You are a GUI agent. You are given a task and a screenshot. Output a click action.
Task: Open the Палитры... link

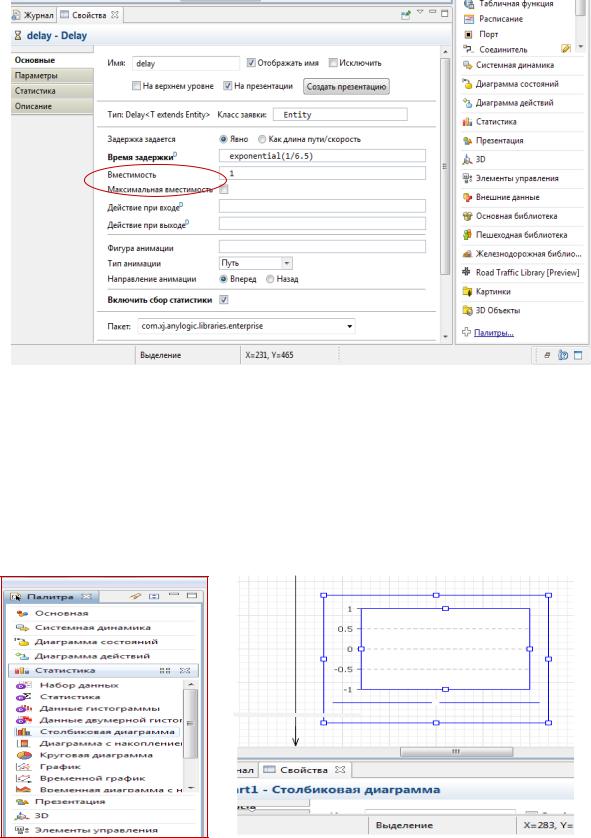pyautogui.click(x=494, y=332)
